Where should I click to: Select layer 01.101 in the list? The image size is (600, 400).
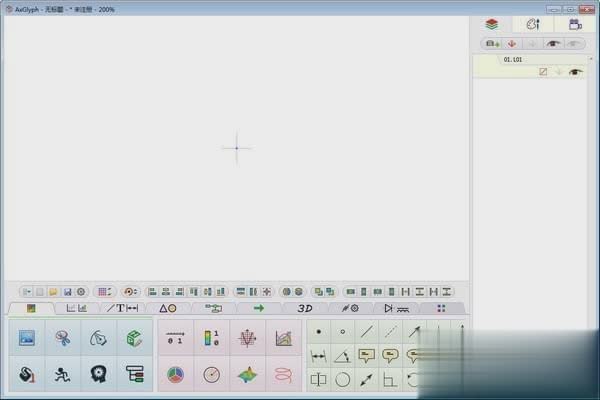click(515, 60)
